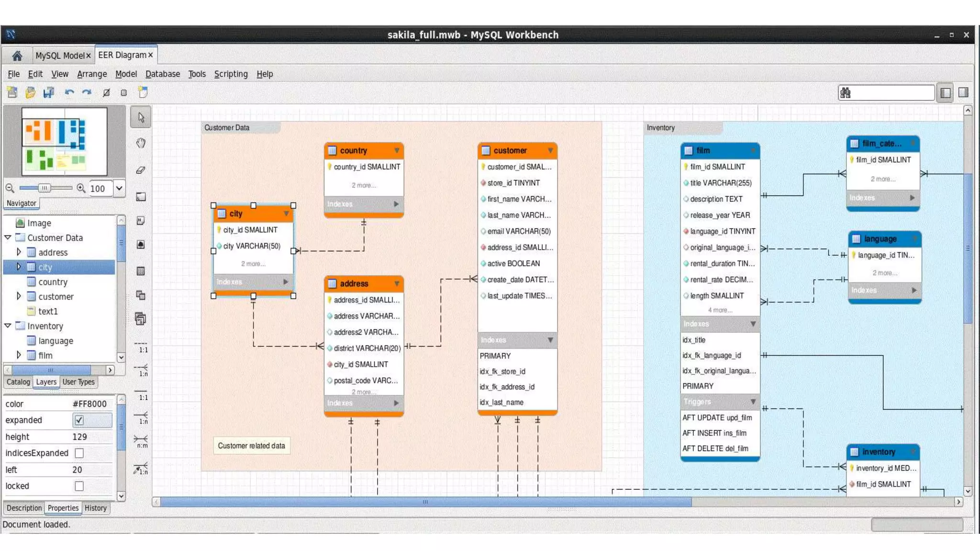Zoom out with the minus magnifier

point(10,188)
